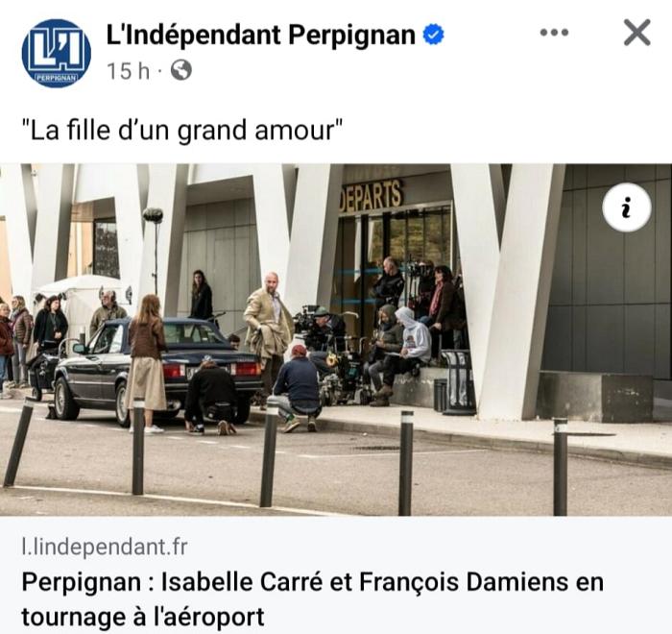
Task: Open the L'Indépendant Perpignan page name
Action: click(260, 35)
